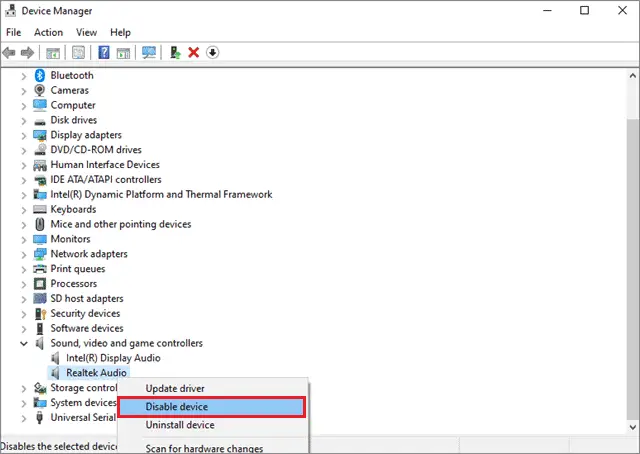Collapse Sound, video and game controllers
This screenshot has width=640, height=454.
point(24,343)
